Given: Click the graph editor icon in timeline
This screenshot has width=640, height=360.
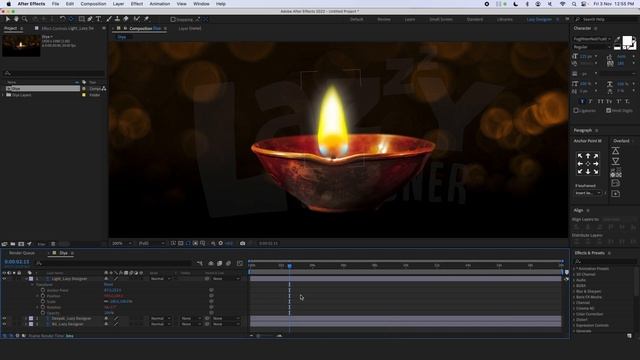Looking at the screenshot, I should [240, 263].
